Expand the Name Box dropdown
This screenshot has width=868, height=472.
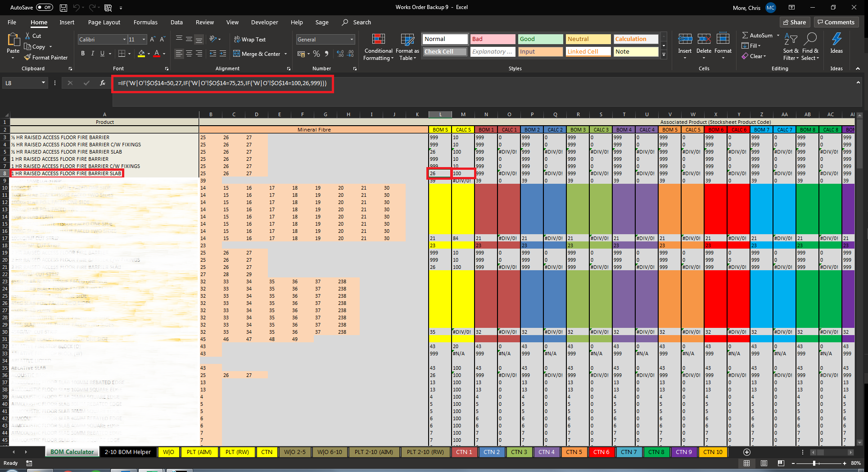pos(43,83)
